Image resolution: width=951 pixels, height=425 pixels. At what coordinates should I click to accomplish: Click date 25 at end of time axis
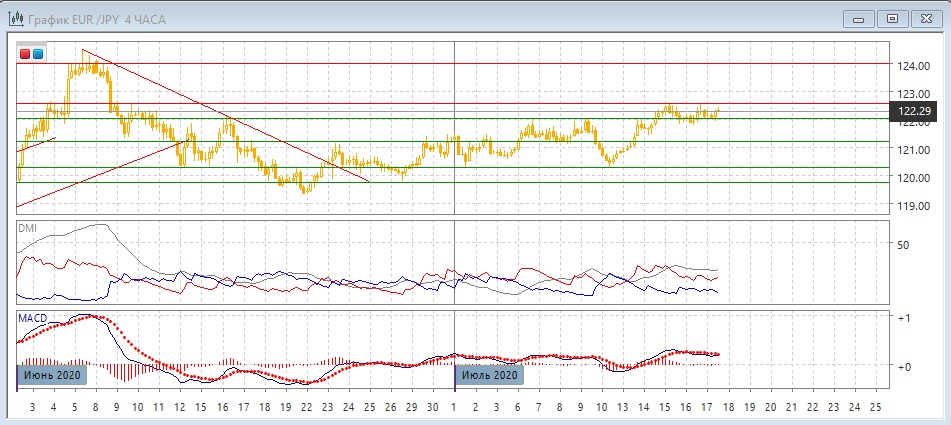(875, 408)
